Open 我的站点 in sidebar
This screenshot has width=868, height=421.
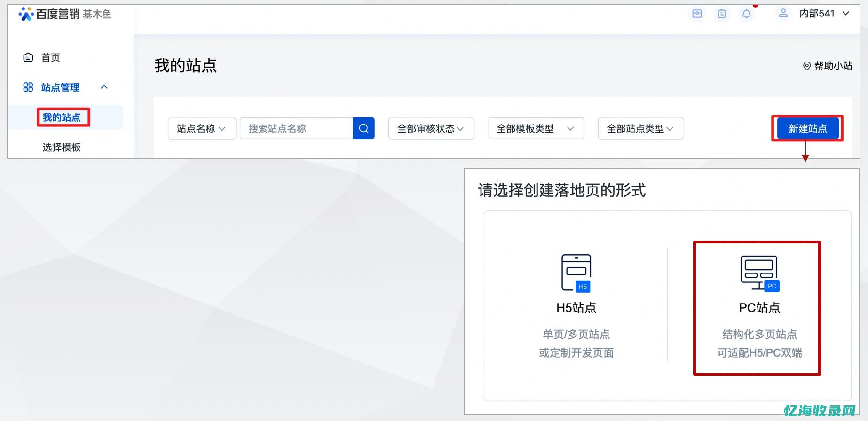click(x=62, y=117)
